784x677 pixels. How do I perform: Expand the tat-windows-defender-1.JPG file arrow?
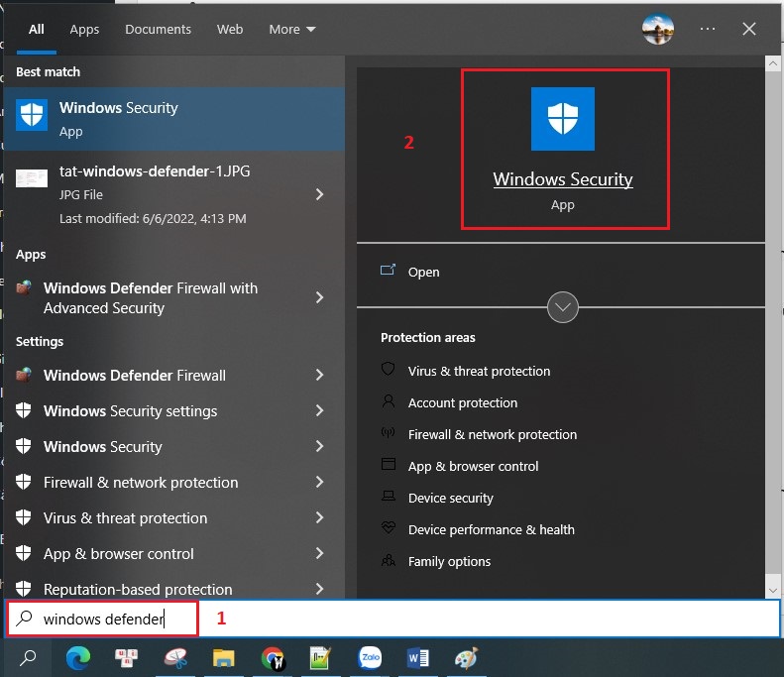pos(319,194)
